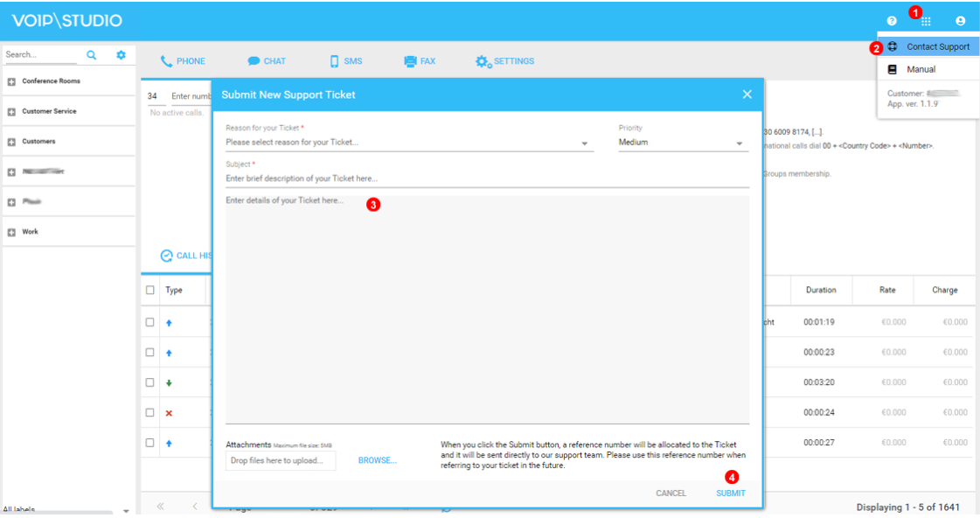Select the SMS icon in the navigation bar
The width and height of the screenshot is (980, 518).
[x=335, y=60]
